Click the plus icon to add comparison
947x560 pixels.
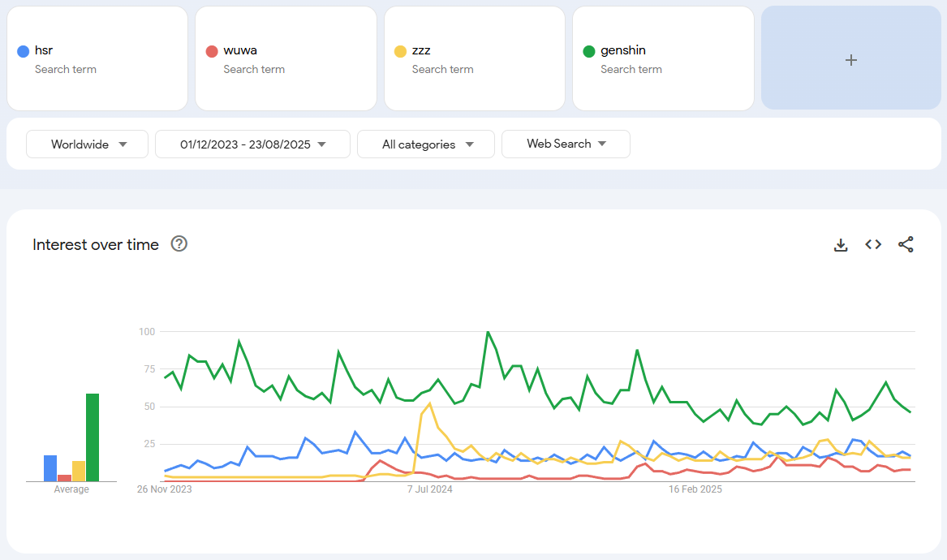[850, 59]
